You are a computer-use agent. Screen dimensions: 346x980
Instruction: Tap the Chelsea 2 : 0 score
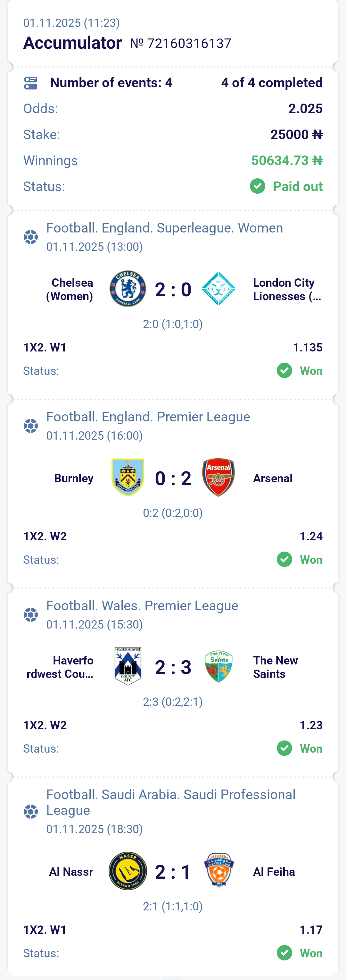[x=173, y=290]
